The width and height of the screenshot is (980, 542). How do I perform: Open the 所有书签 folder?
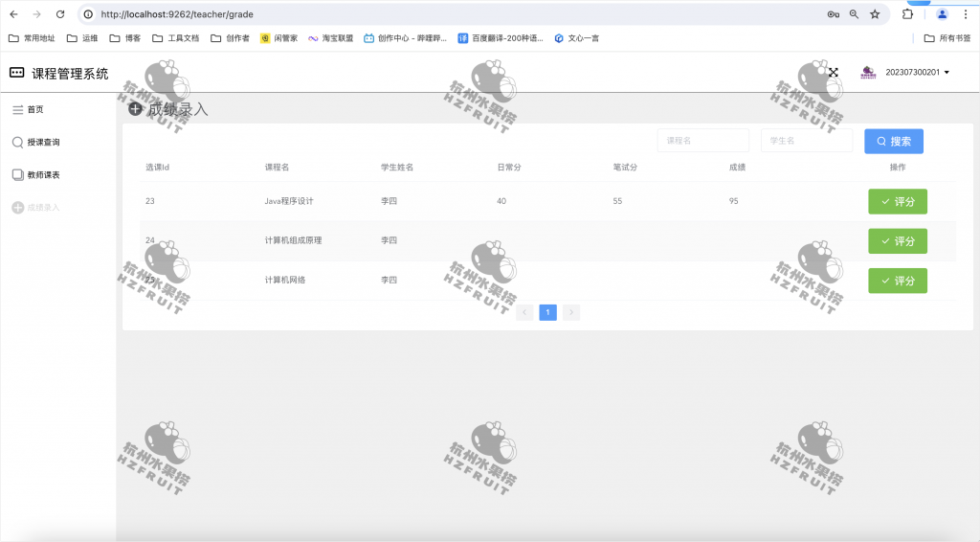pos(947,38)
